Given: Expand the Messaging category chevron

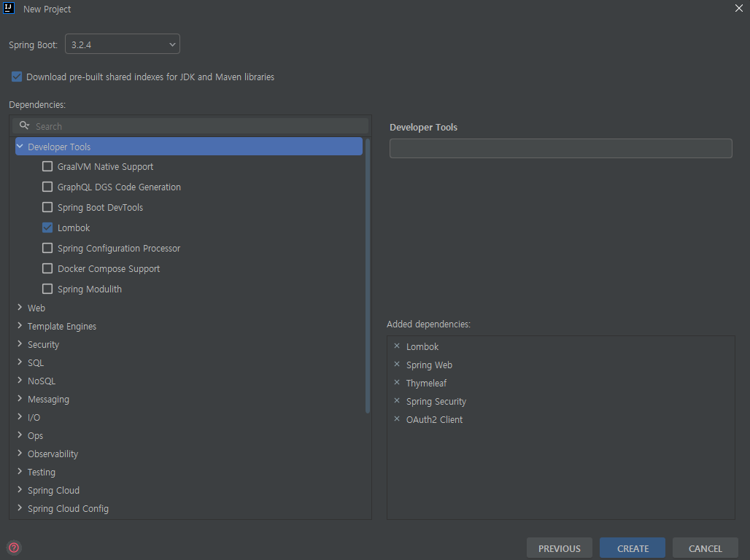Looking at the screenshot, I should click(x=20, y=398).
